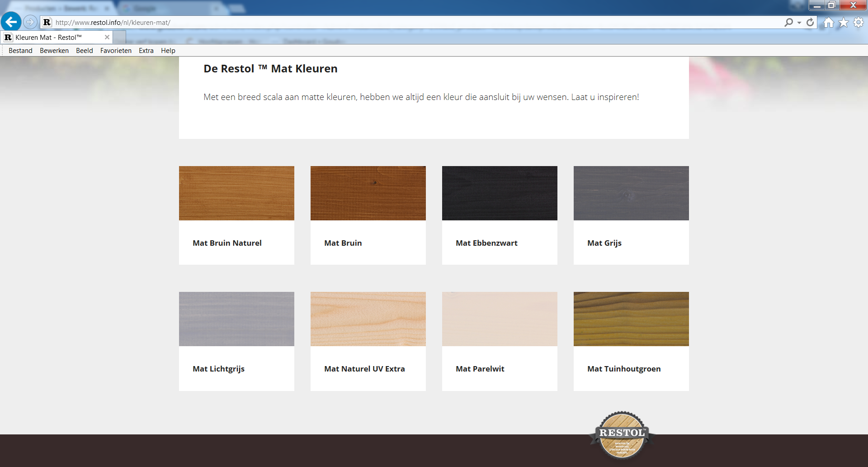The width and height of the screenshot is (868, 467).
Task: Open the Mat Bruin Naturel link
Action: (227, 243)
